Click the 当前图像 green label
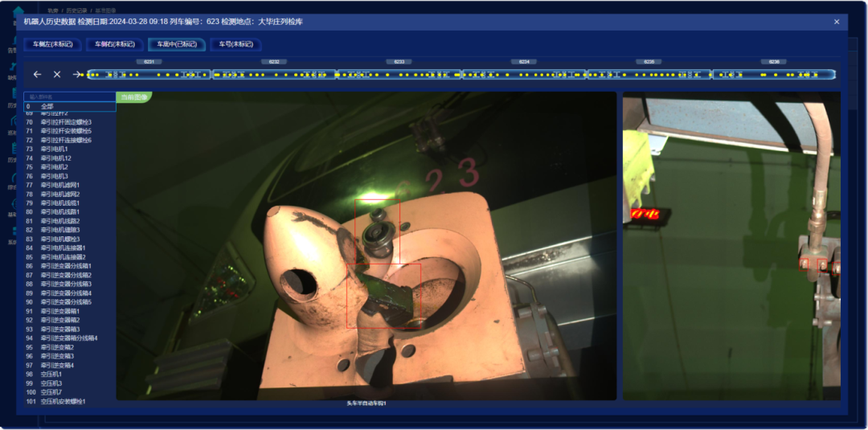Viewport: 868px width, 430px height. click(133, 97)
